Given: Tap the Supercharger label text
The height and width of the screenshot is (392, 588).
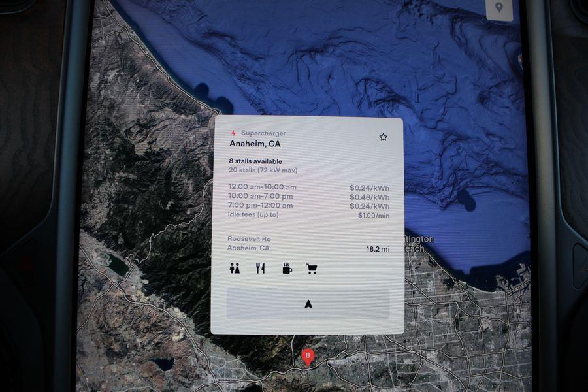Looking at the screenshot, I should pos(263,133).
